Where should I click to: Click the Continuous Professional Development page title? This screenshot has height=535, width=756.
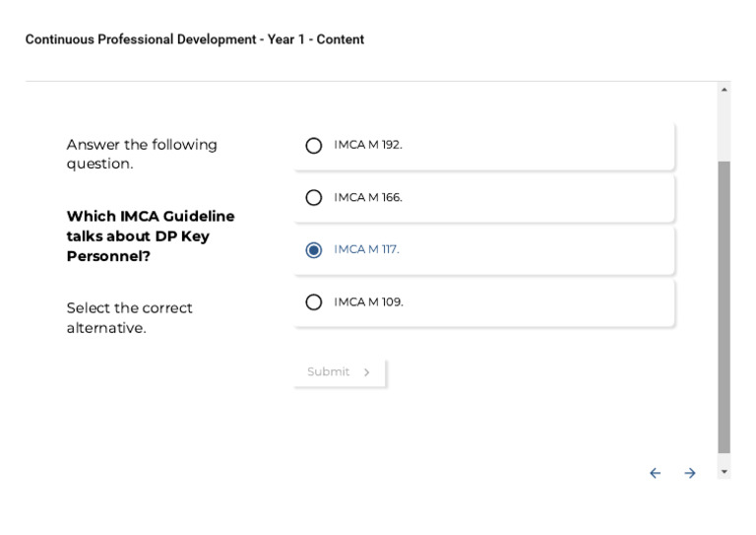point(195,39)
